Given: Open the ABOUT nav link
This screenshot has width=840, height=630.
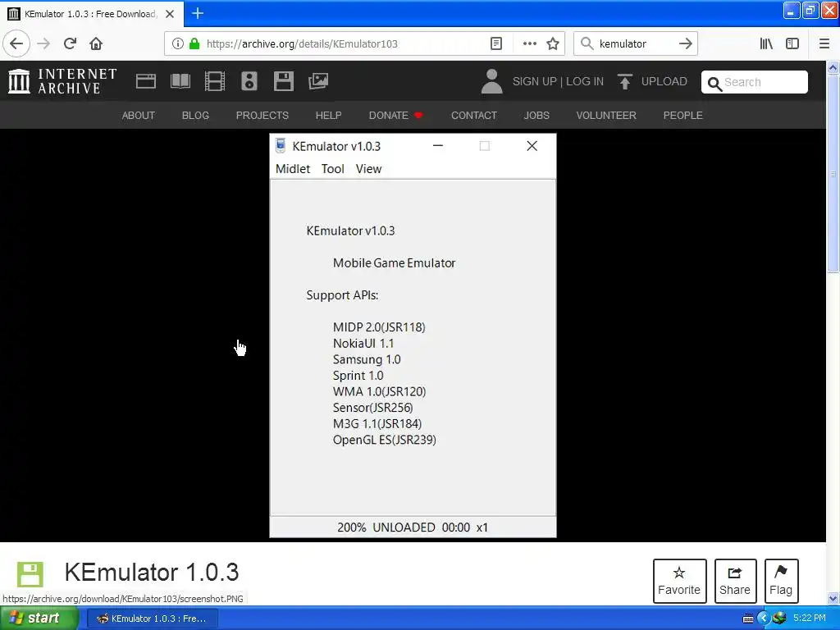Looking at the screenshot, I should 138,115.
